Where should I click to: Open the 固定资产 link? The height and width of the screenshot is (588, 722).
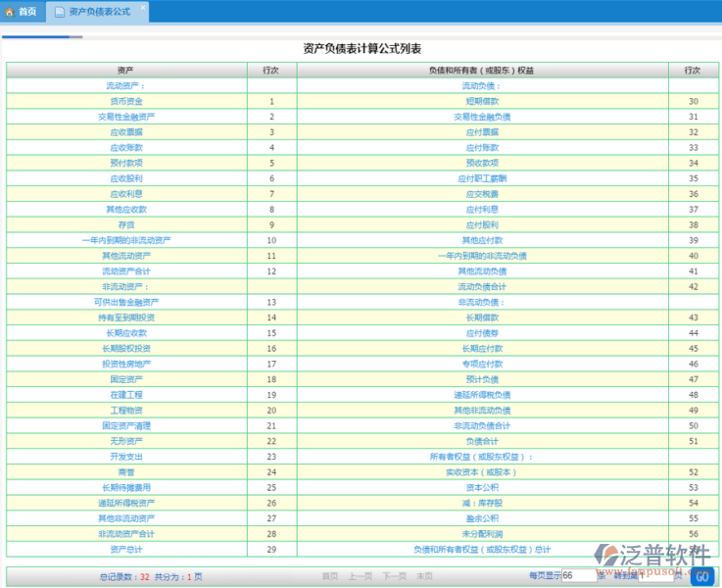[126, 379]
